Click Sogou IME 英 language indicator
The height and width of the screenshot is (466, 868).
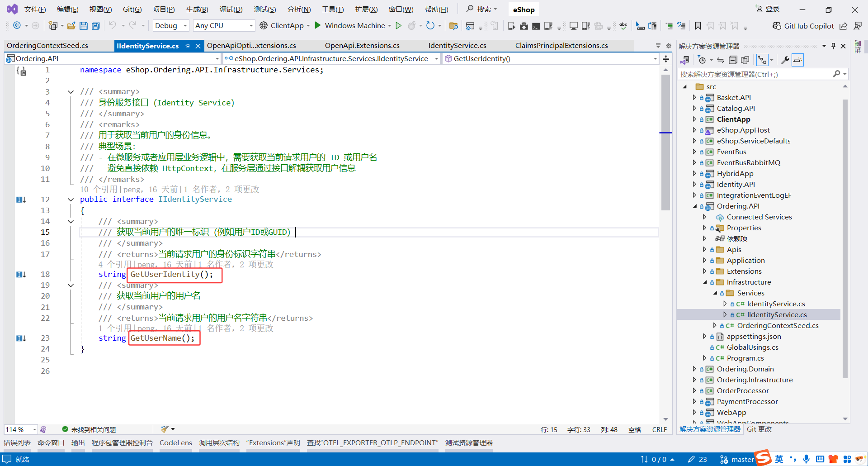coord(779,459)
